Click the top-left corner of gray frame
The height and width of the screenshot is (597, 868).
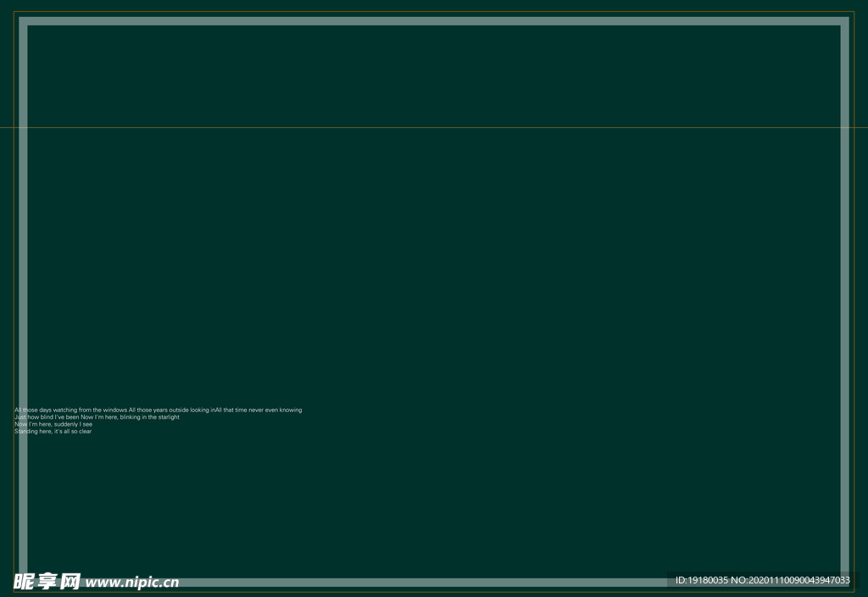point(24,21)
